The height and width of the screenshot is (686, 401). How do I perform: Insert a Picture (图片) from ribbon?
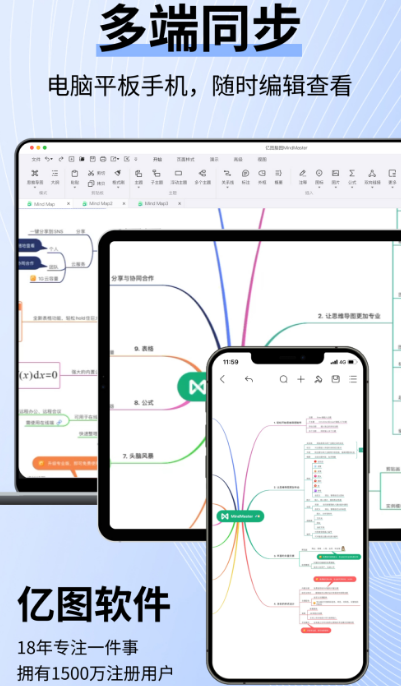(335, 173)
